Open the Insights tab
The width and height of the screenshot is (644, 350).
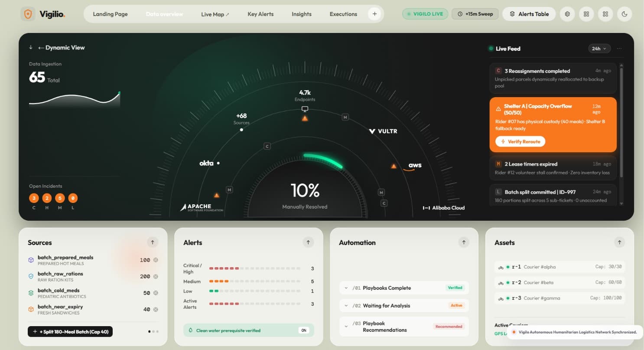[302, 14]
